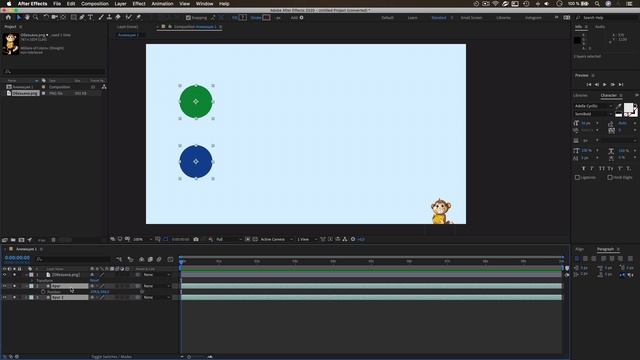This screenshot has height=360, width=640.
Task: Open the Layer menu
Action: click(120, 4)
